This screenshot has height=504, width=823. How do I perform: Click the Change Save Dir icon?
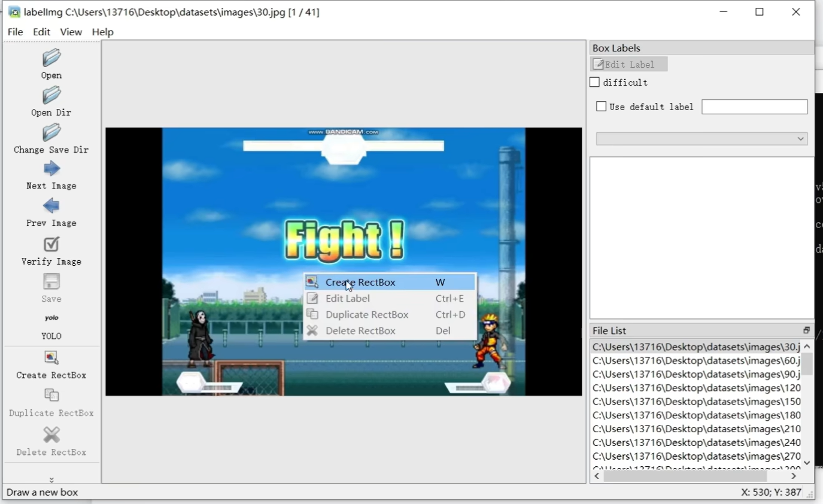click(51, 133)
